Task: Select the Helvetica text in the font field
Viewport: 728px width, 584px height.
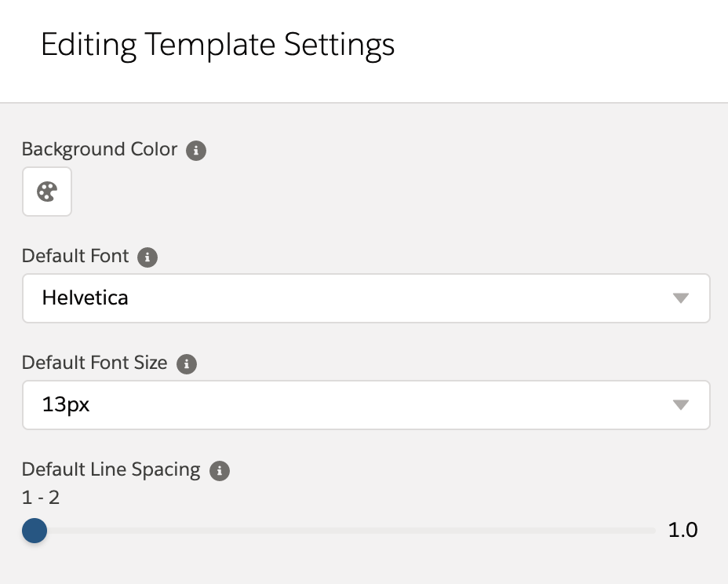Action: point(85,298)
